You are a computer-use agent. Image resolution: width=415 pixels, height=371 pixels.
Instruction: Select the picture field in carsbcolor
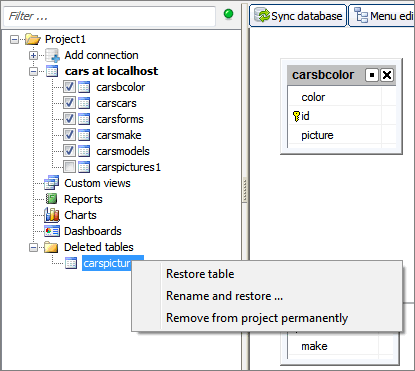[x=317, y=135]
